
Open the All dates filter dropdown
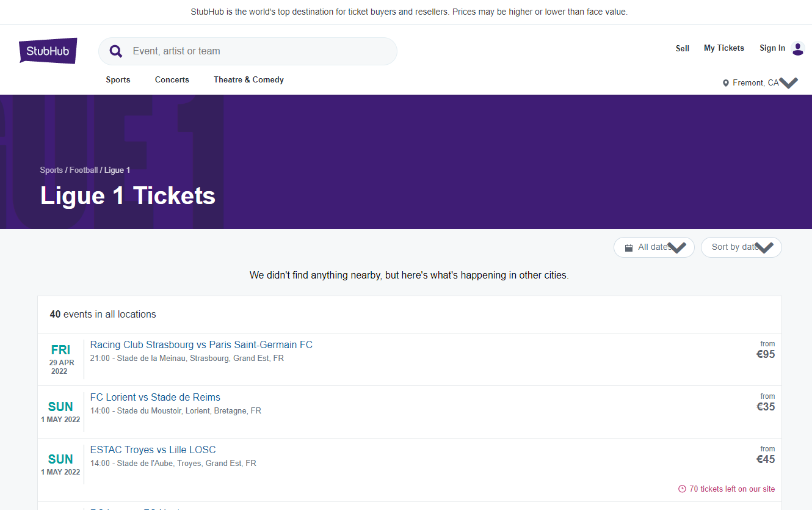pos(654,247)
